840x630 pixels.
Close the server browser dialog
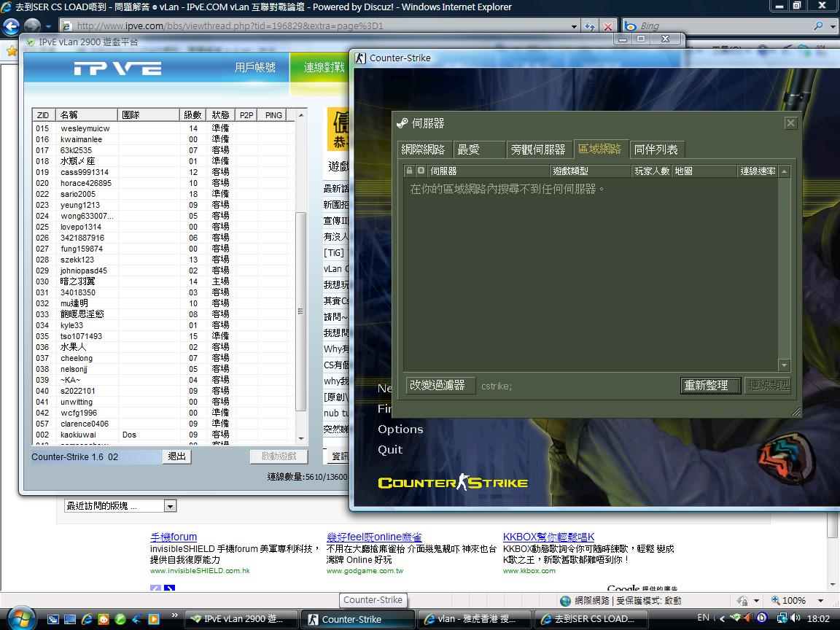[x=790, y=123]
